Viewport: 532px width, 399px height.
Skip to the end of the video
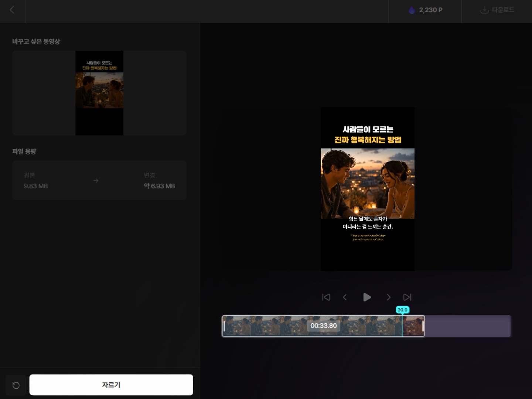click(x=407, y=297)
